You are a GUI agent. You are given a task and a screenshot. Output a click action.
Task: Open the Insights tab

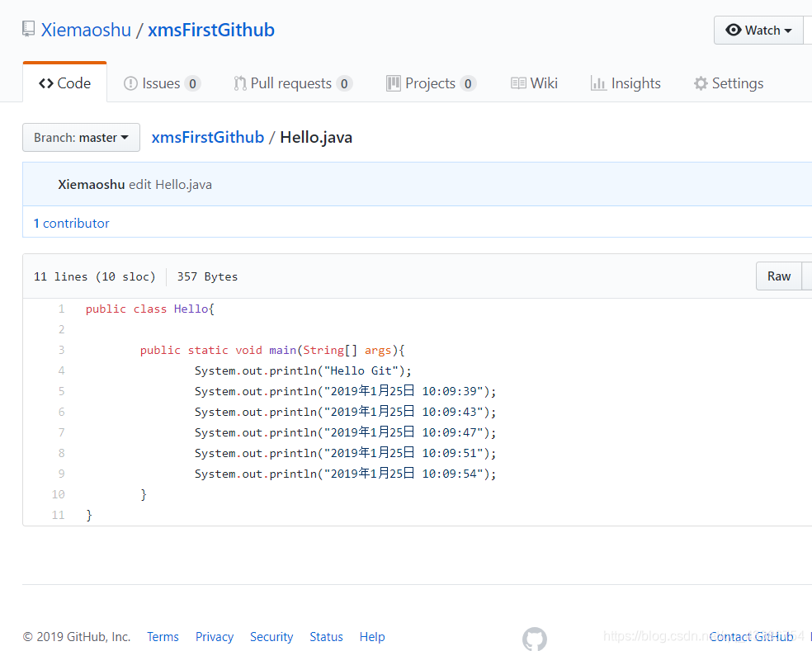(626, 83)
